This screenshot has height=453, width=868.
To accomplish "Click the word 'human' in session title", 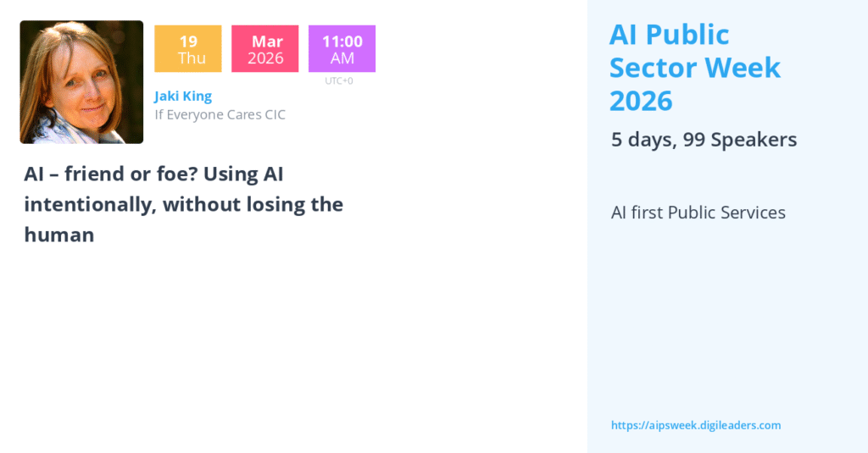I will [x=58, y=235].
